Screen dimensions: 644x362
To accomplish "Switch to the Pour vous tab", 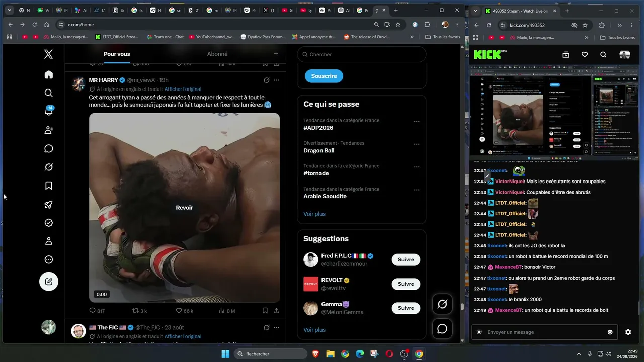I will pos(117,54).
